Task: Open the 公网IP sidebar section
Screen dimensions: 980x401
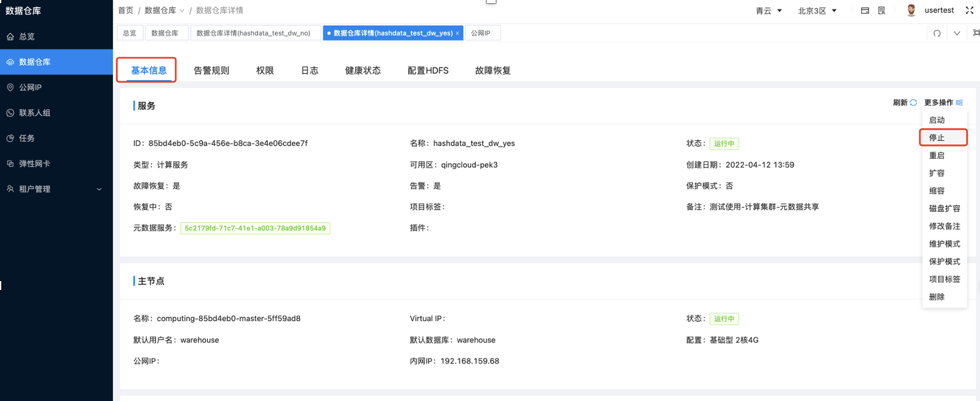Action: (x=32, y=87)
